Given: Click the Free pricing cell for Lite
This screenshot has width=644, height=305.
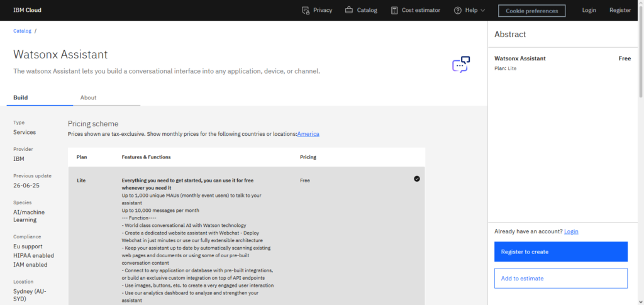Looking at the screenshot, I should pyautogui.click(x=305, y=180).
